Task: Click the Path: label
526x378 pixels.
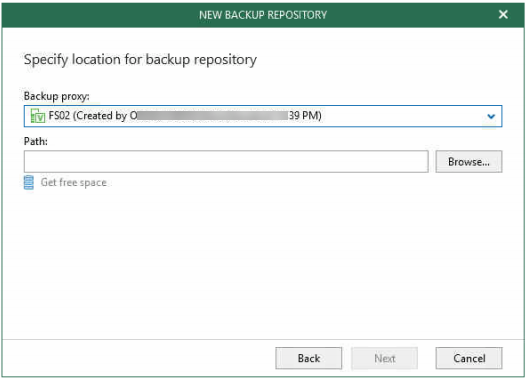Action: tap(36, 141)
